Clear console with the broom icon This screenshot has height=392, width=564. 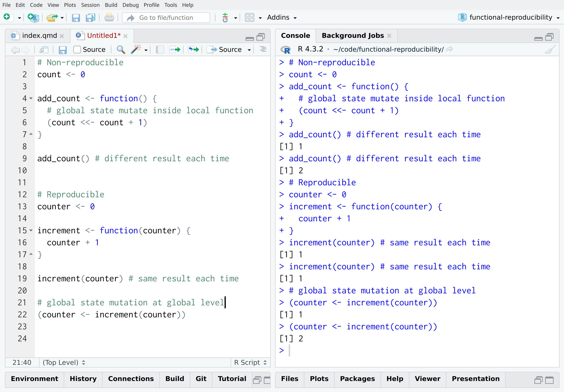coord(550,49)
